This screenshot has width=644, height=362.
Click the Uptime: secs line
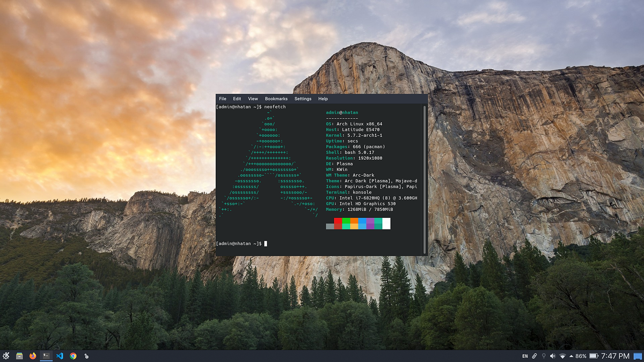tap(341, 141)
